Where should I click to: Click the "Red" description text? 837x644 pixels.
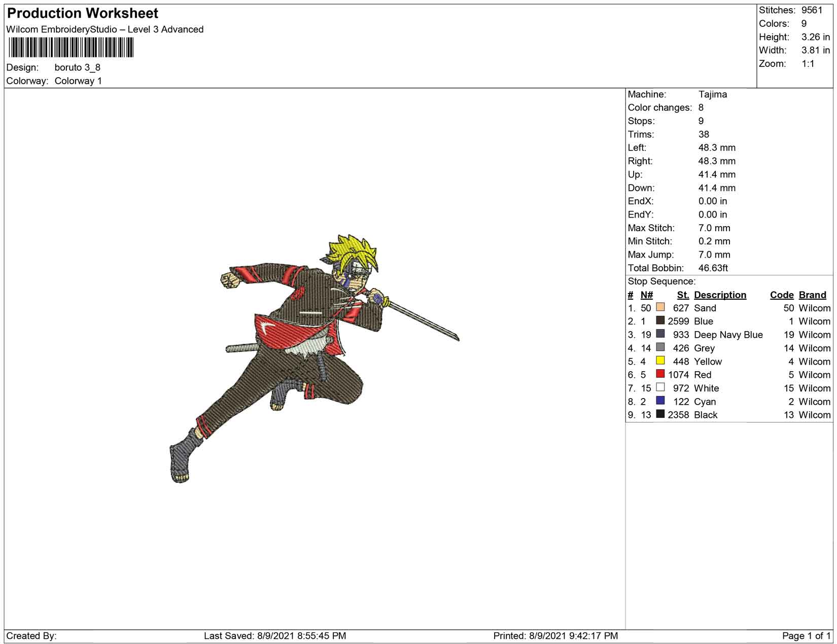coord(703,375)
